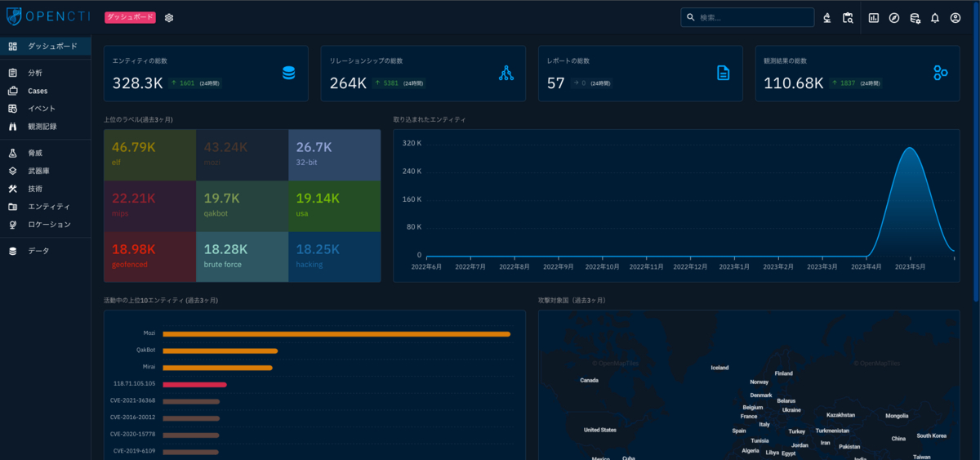Select the mips 22.21K label tile
The width and height of the screenshot is (980, 460).
point(149,206)
